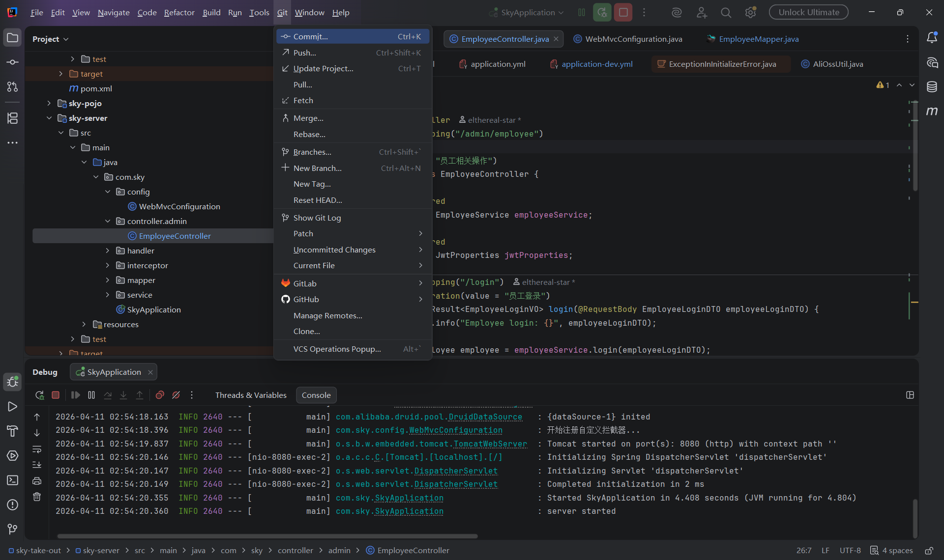The width and height of the screenshot is (944, 560).
Task: Switch to the Threads & Variables tab
Action: [x=251, y=395]
